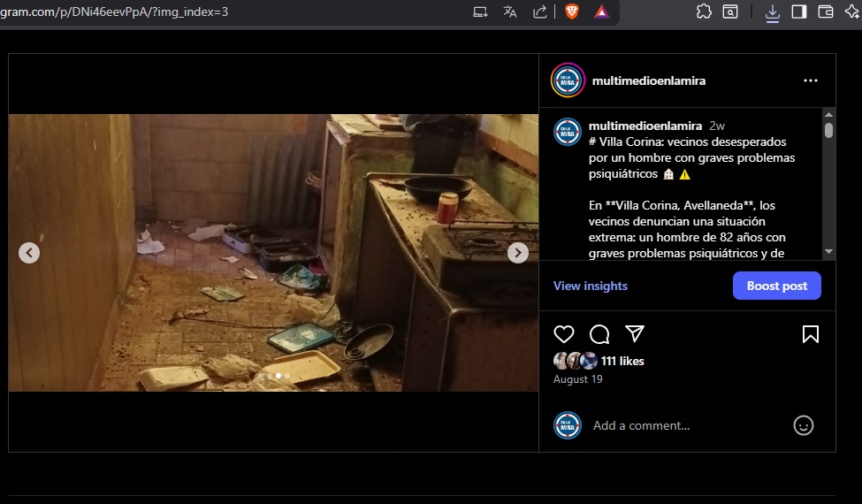Image resolution: width=862 pixels, height=504 pixels.
Task: Click the Brave Rewards triangle icon
Action: point(600,11)
